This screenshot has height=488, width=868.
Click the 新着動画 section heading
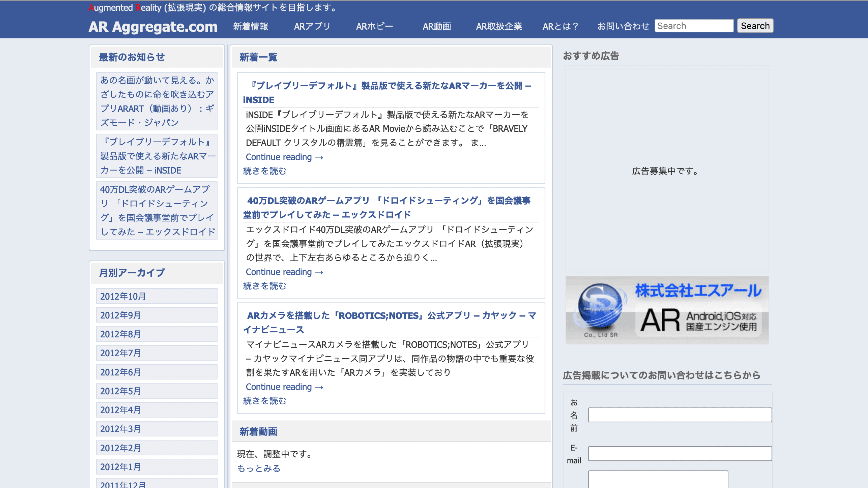(258, 432)
